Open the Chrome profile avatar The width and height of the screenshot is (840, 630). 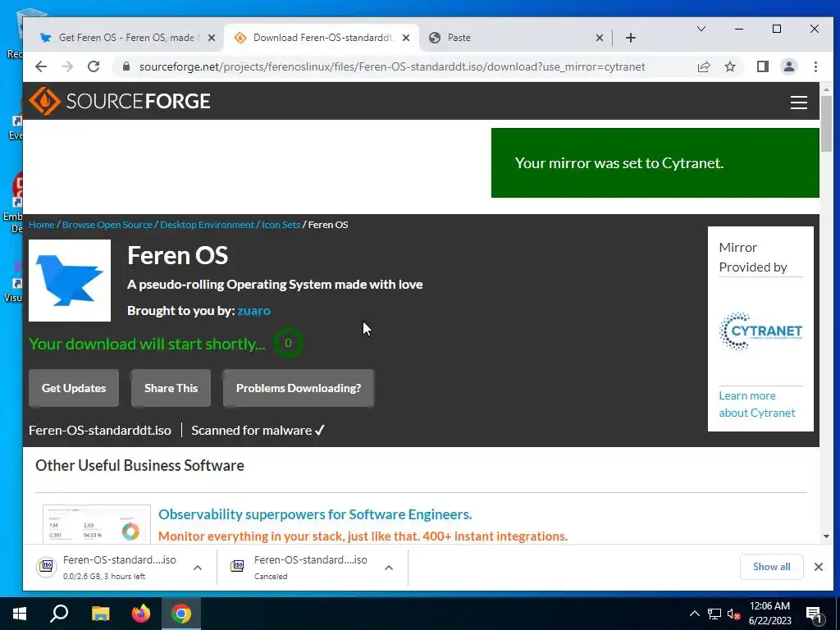pos(788,66)
